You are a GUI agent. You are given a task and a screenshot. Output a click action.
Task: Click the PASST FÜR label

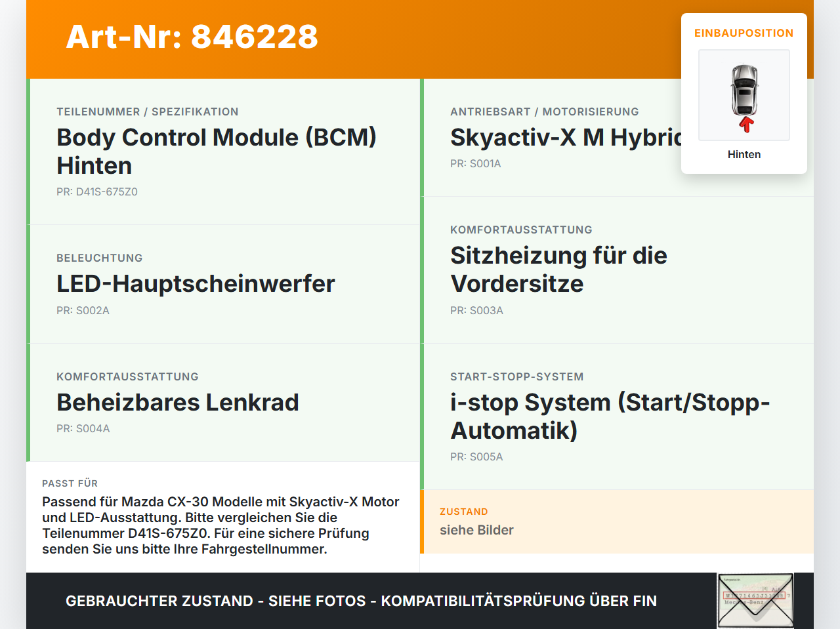pyautogui.click(x=70, y=483)
